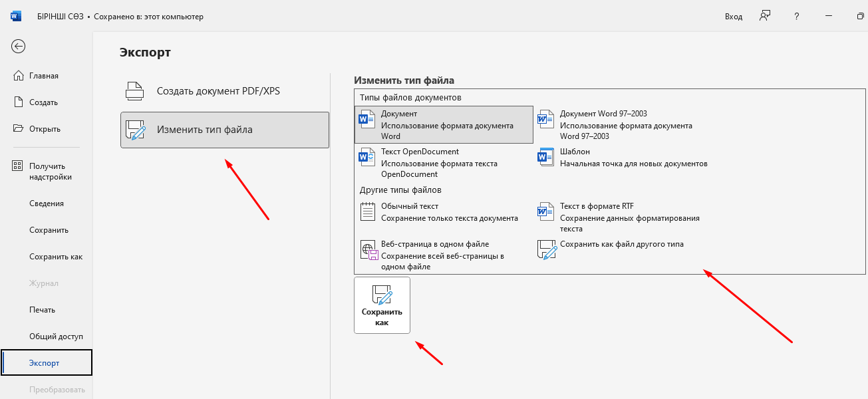Click the Документ Word 97–2003 icon

(546, 119)
